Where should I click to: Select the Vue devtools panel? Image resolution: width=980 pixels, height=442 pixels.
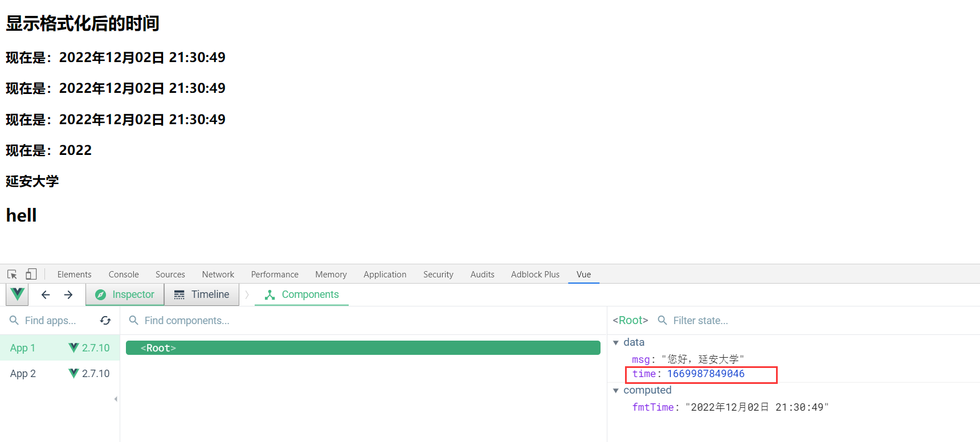583,274
